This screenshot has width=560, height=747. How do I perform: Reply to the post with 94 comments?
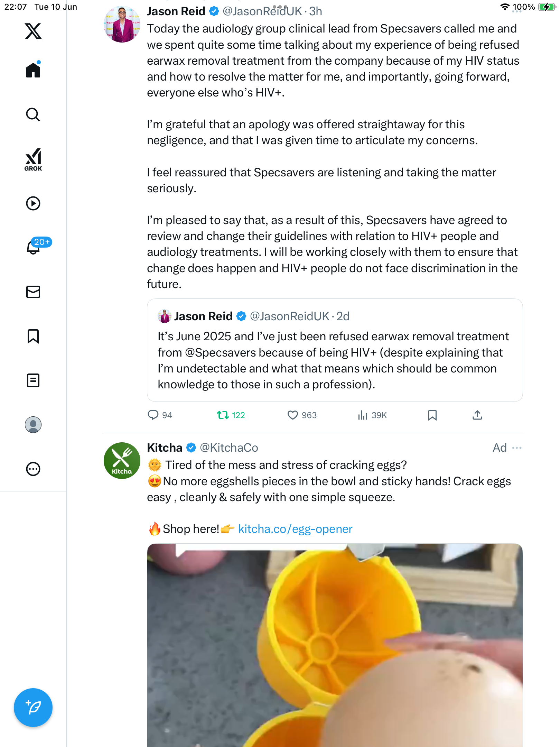tap(160, 415)
